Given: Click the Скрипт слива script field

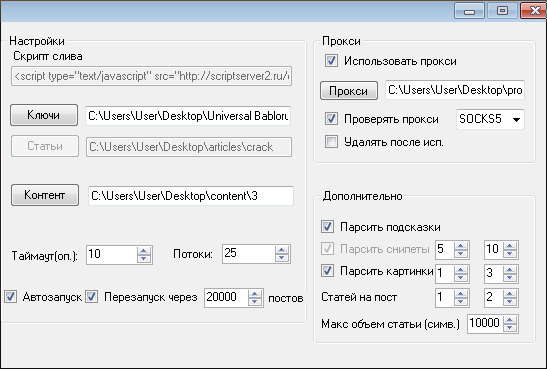Looking at the screenshot, I should coord(151,76).
